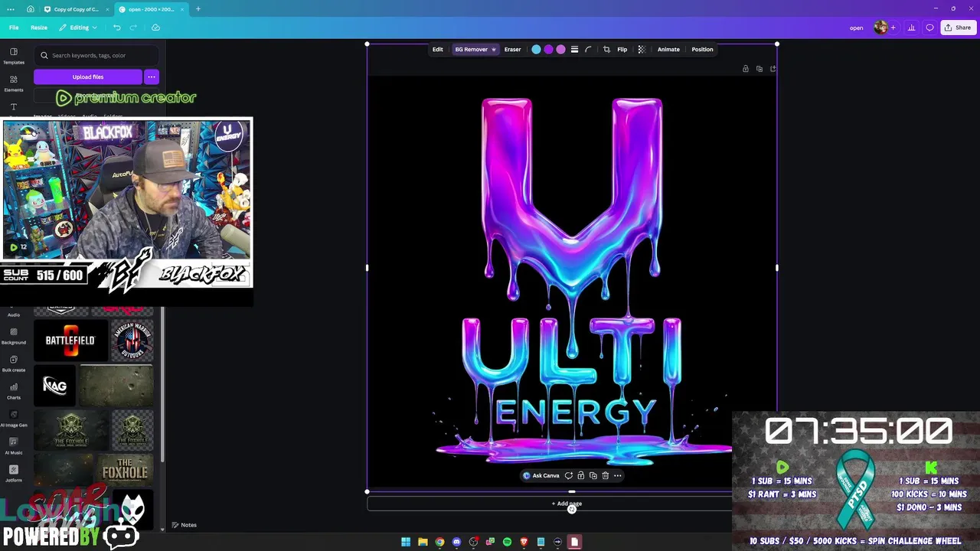Screen dimensions: 980x551
Task: Activate the BG Remover tool
Action: 475,50
